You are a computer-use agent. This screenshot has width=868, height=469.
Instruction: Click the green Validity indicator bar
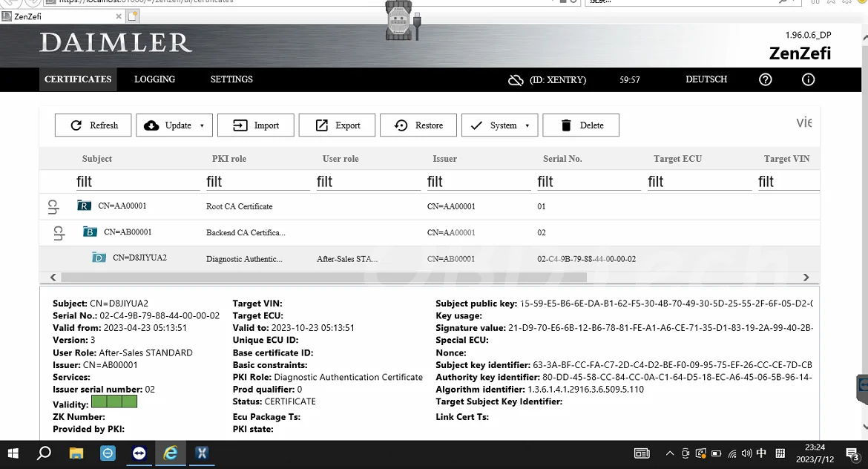point(114,402)
